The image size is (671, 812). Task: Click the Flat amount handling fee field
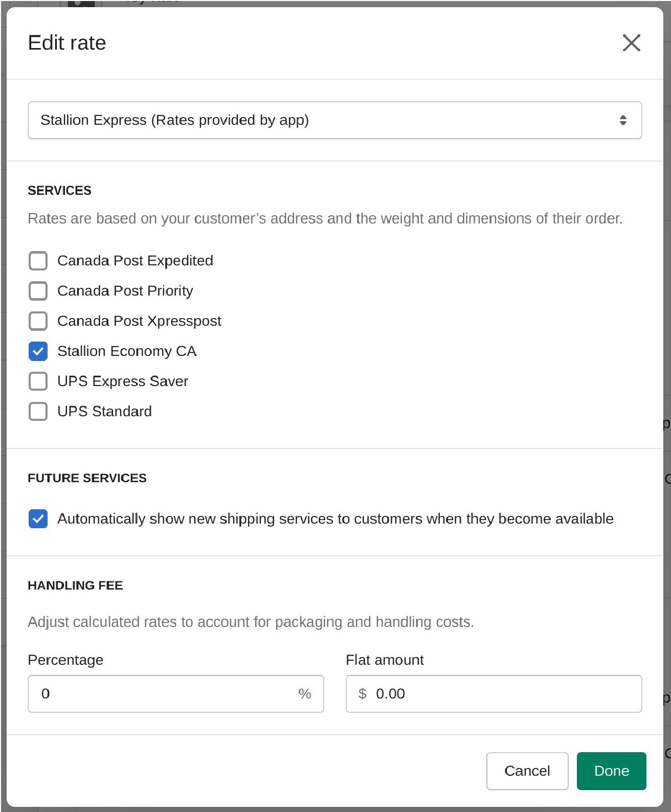(x=494, y=694)
